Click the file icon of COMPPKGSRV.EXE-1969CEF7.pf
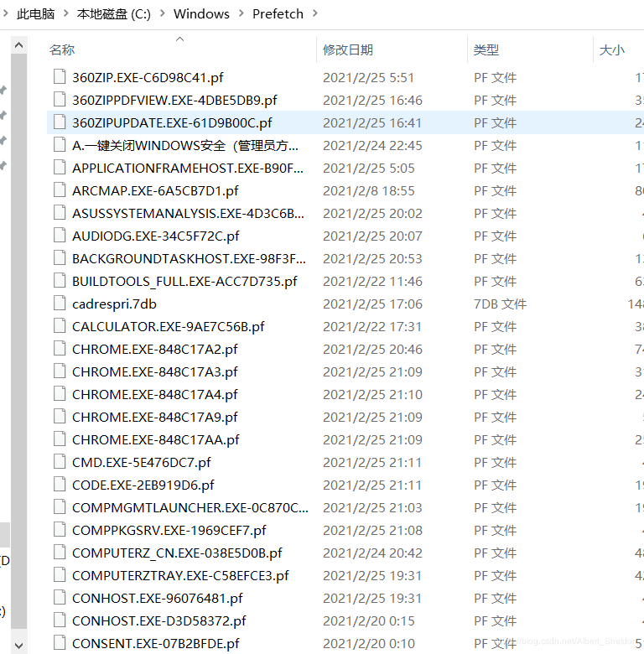 click(x=60, y=529)
